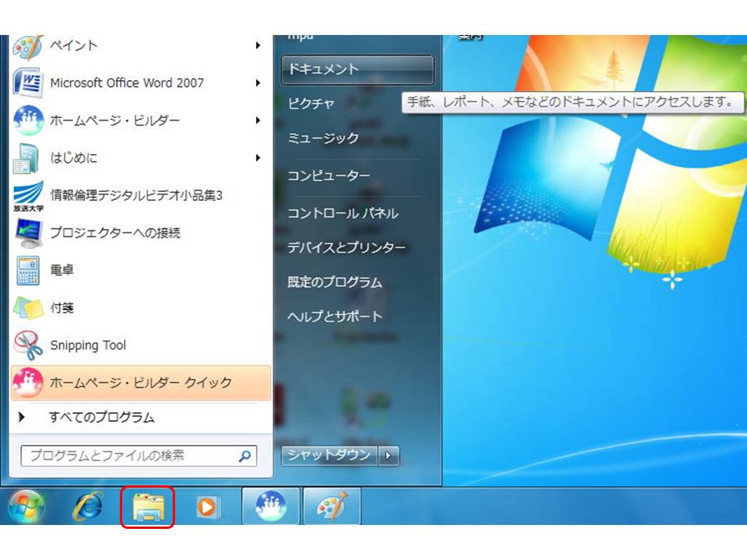Open ミュージック folder
747x560 pixels.
click(x=323, y=138)
